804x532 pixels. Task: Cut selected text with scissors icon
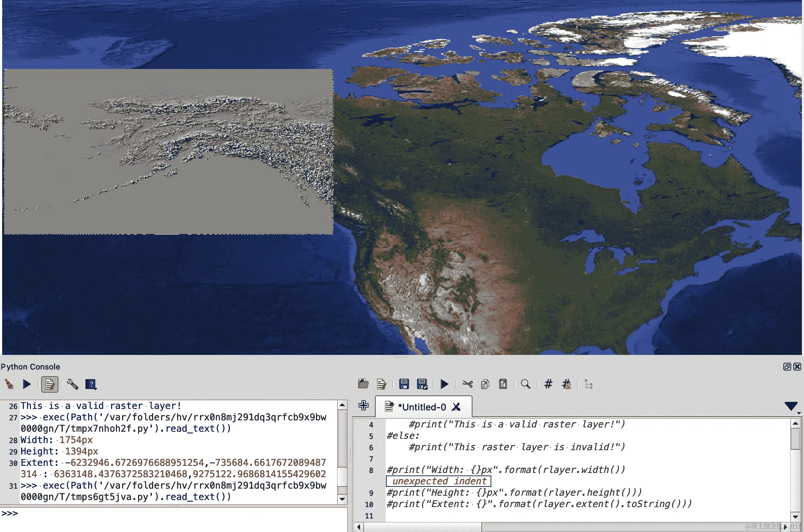pyautogui.click(x=467, y=384)
